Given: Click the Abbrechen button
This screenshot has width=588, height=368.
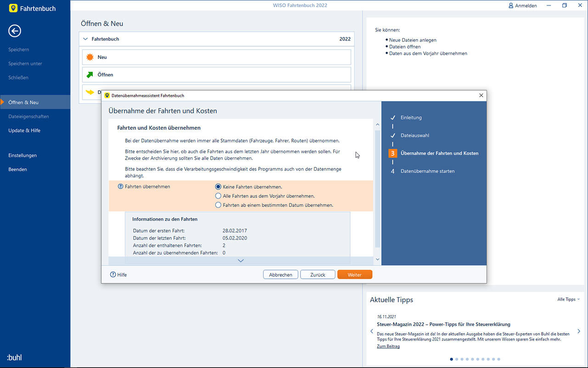Looking at the screenshot, I should tap(281, 275).
